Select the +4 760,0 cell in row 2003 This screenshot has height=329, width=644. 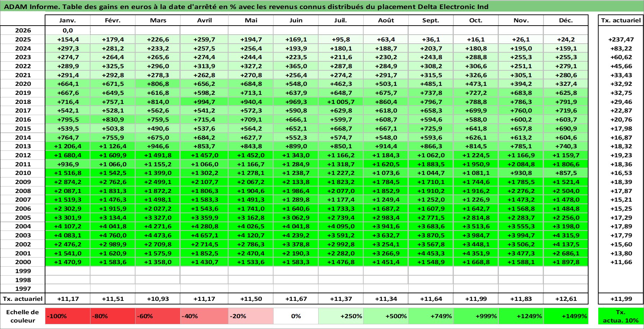(113, 235)
